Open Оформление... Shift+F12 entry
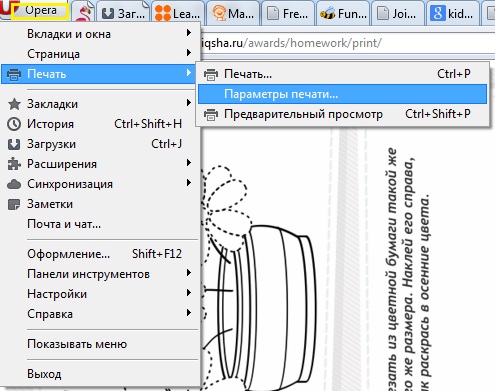 click(100, 254)
